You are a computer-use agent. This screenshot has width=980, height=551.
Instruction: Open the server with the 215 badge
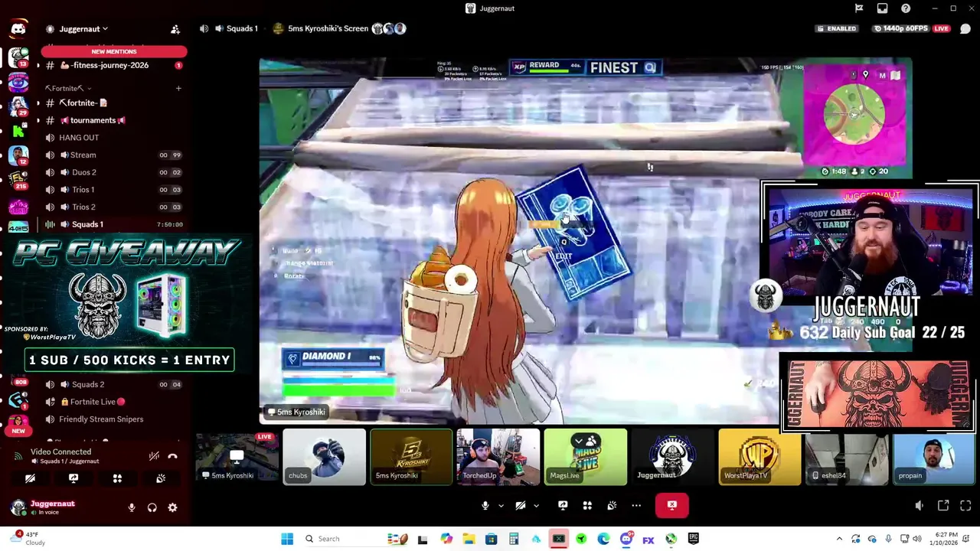click(x=18, y=181)
